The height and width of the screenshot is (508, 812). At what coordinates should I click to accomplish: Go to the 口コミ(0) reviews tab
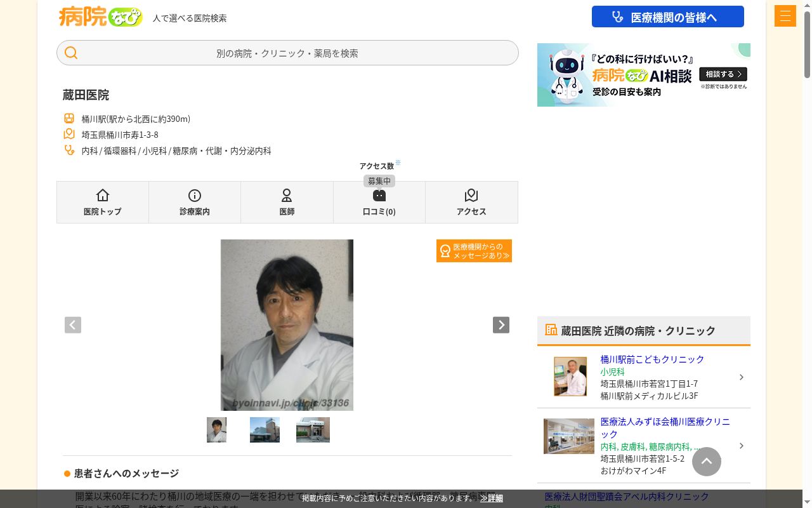click(x=379, y=202)
